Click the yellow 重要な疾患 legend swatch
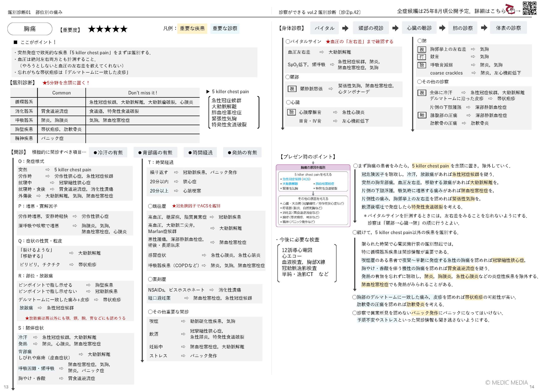Screen dimensions: 543x392 192,28
